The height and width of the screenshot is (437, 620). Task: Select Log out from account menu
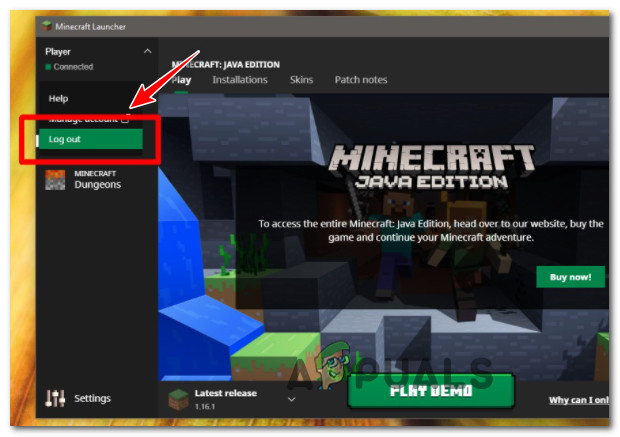click(91, 139)
